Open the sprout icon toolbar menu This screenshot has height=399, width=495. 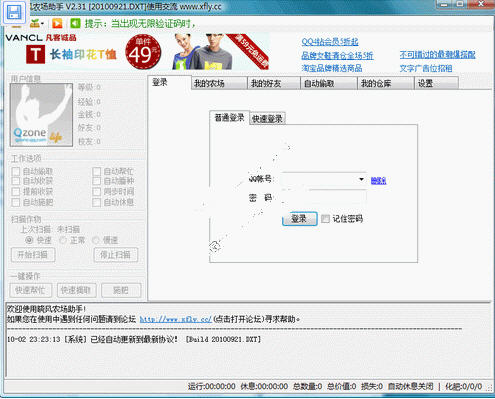pos(37,23)
